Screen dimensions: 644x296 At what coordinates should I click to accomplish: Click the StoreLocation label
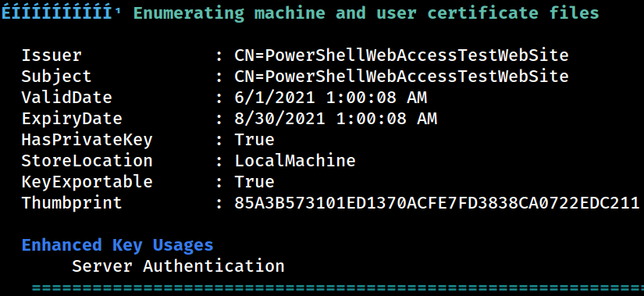click(x=87, y=161)
